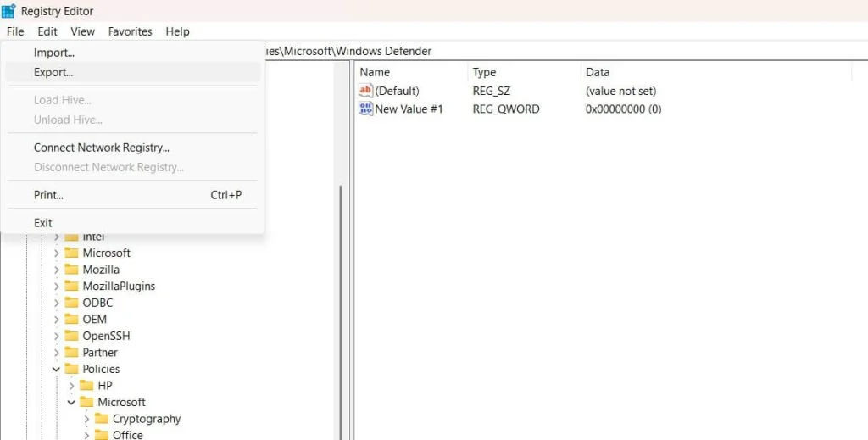The width and height of the screenshot is (868, 440).
Task: Open the Favorites menu
Action: pos(130,31)
